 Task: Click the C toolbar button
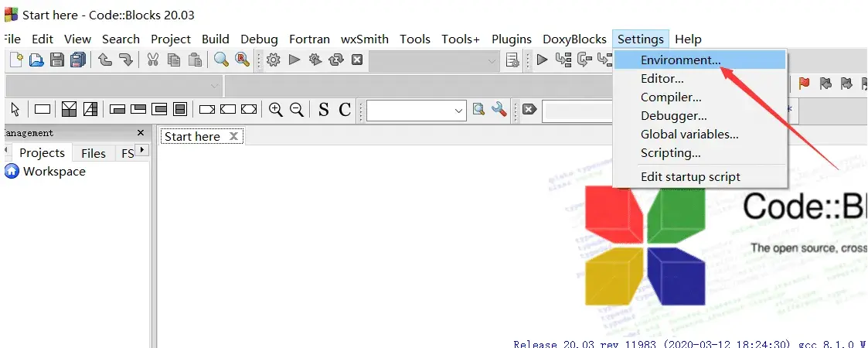pyautogui.click(x=345, y=110)
